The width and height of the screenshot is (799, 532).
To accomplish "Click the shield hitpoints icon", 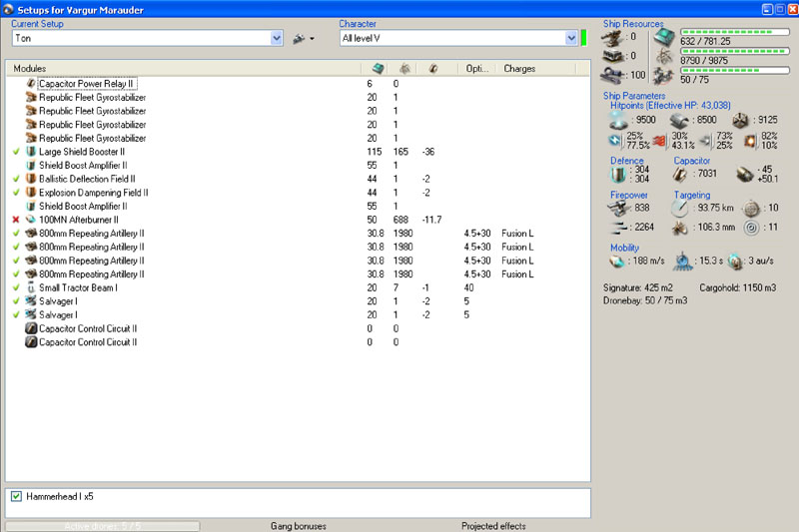I will click(615, 120).
